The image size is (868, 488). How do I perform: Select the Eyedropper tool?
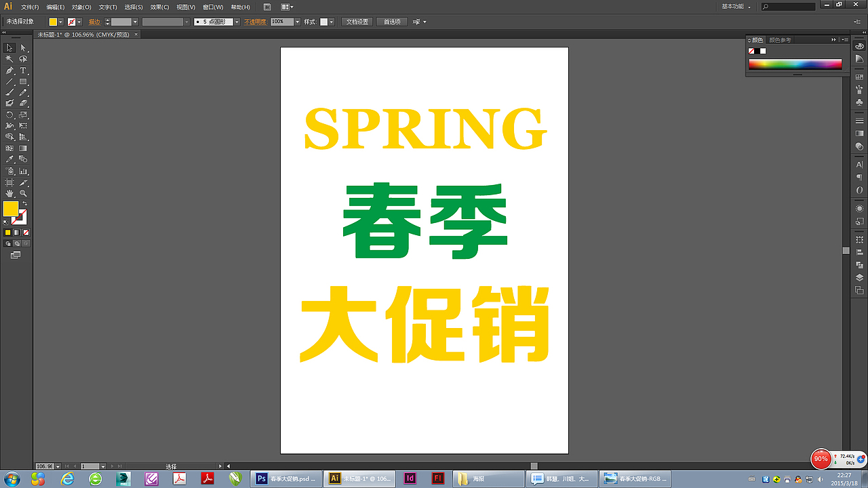coord(9,160)
